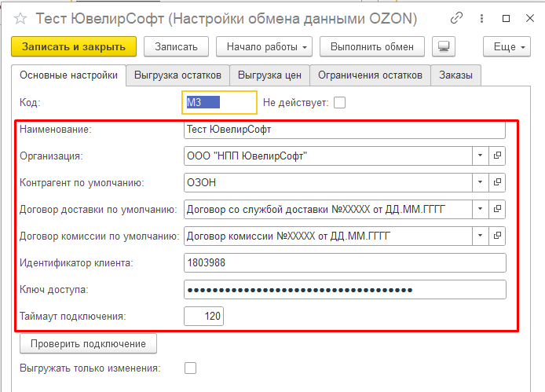
Task: Click the Таймаут подключения field
Action: click(x=203, y=316)
